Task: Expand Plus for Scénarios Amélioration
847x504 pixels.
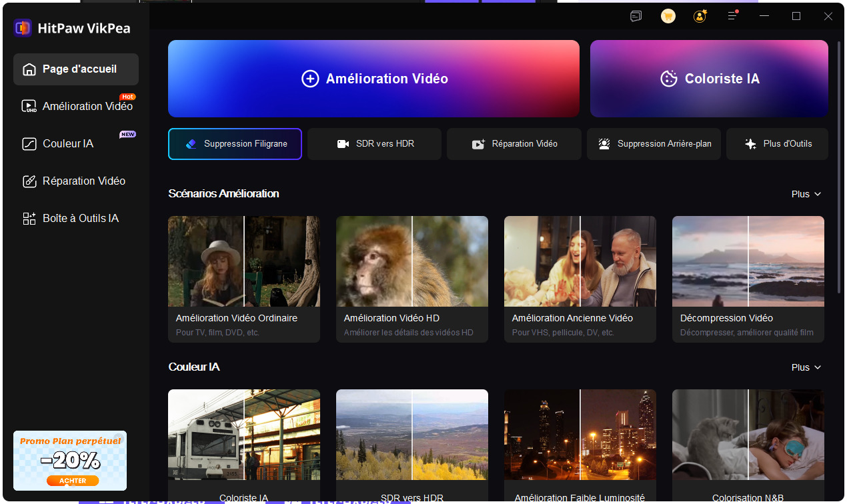Action: point(806,194)
